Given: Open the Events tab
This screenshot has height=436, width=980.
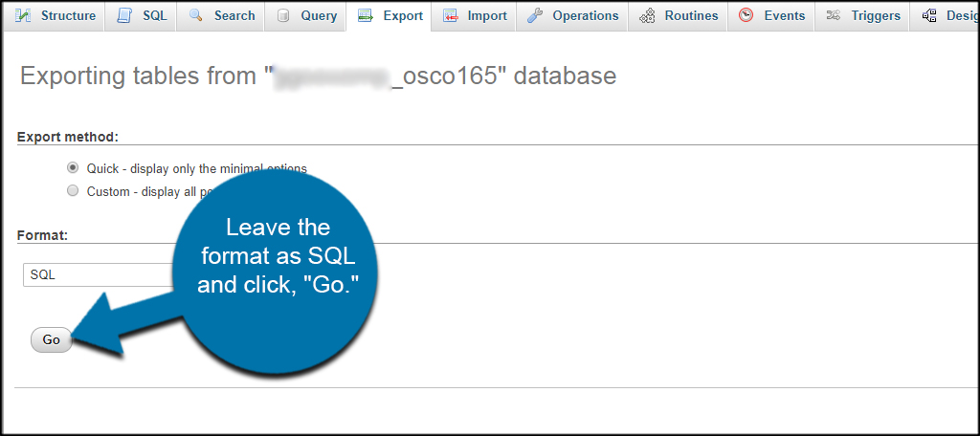Looking at the screenshot, I should coord(771,15).
